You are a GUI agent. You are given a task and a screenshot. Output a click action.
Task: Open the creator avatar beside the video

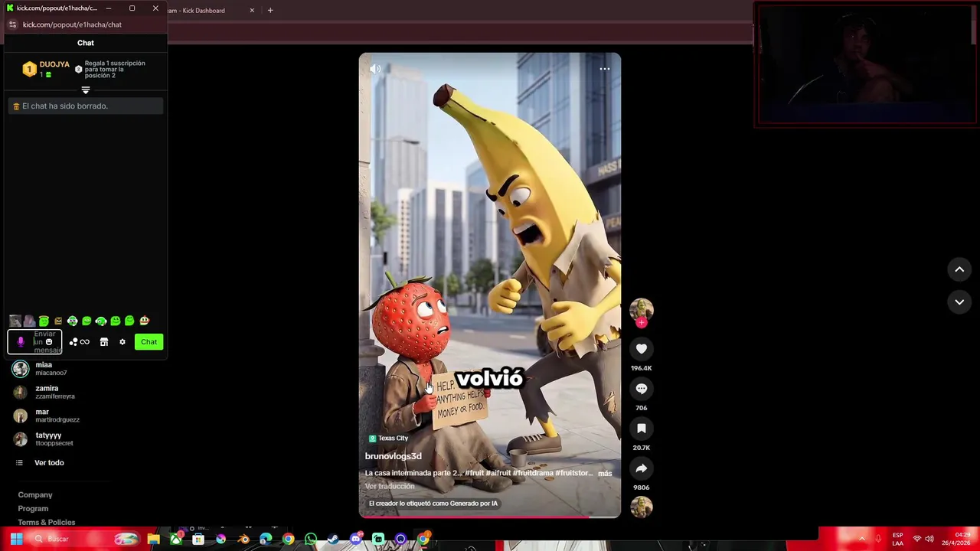point(642,309)
